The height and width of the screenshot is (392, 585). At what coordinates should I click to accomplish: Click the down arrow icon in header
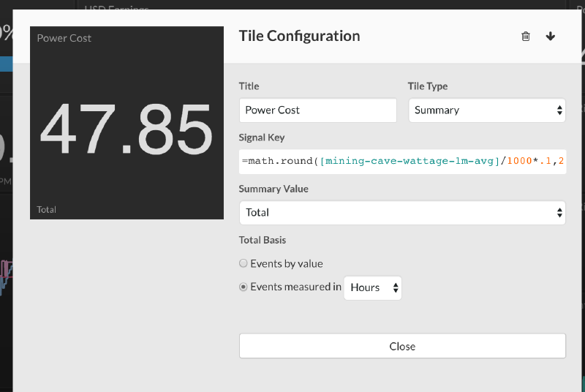coord(551,37)
